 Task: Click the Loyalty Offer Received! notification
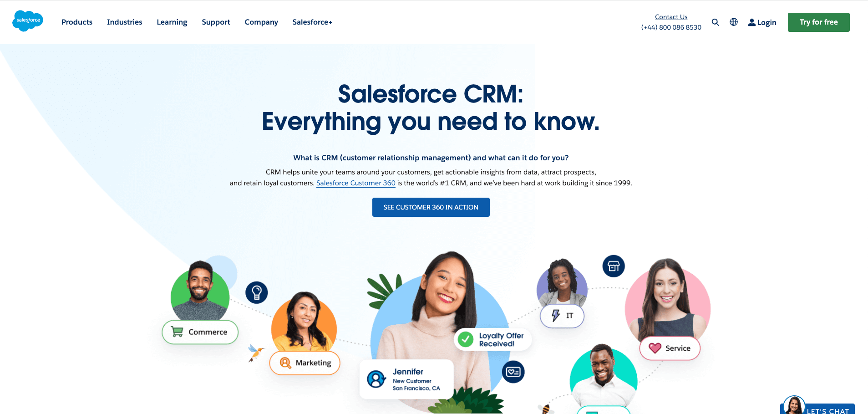point(493,340)
